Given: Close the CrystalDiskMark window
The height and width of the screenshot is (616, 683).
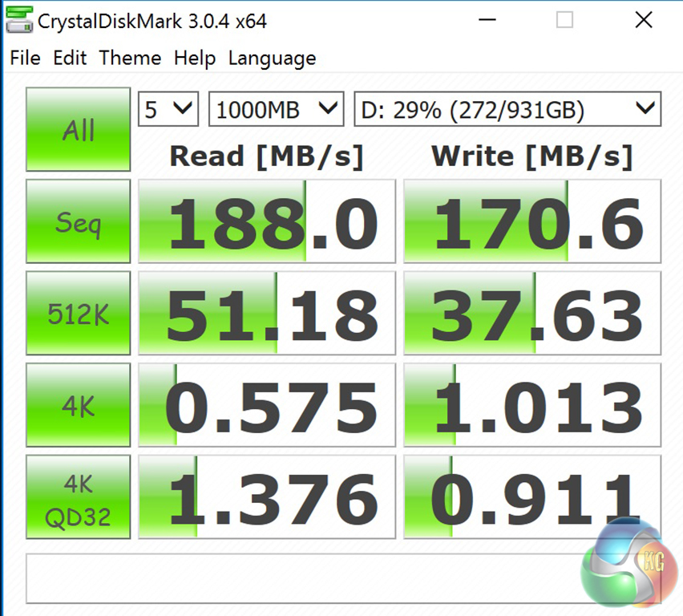Looking at the screenshot, I should [644, 19].
